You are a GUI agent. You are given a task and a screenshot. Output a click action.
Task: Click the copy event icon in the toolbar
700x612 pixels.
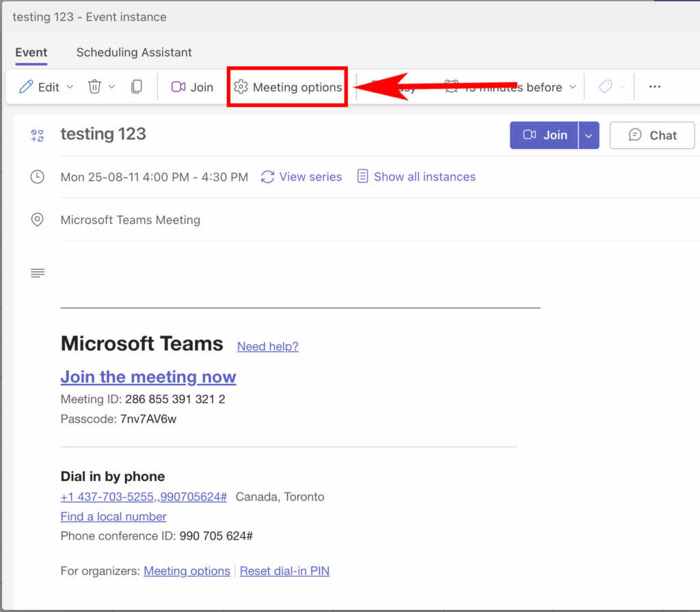[x=137, y=87]
